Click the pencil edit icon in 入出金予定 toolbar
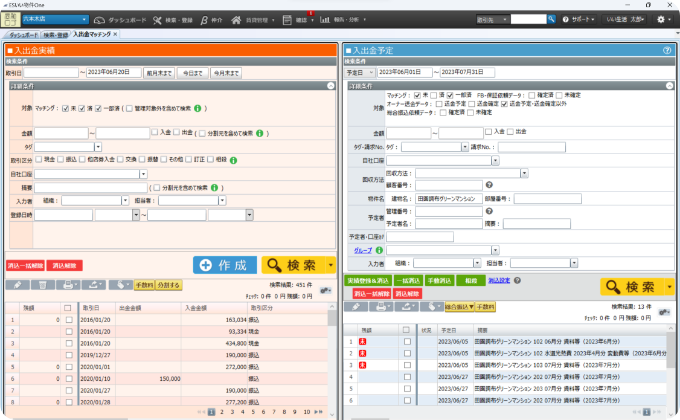Image resolution: width=680 pixels, height=420 pixels. (356, 307)
